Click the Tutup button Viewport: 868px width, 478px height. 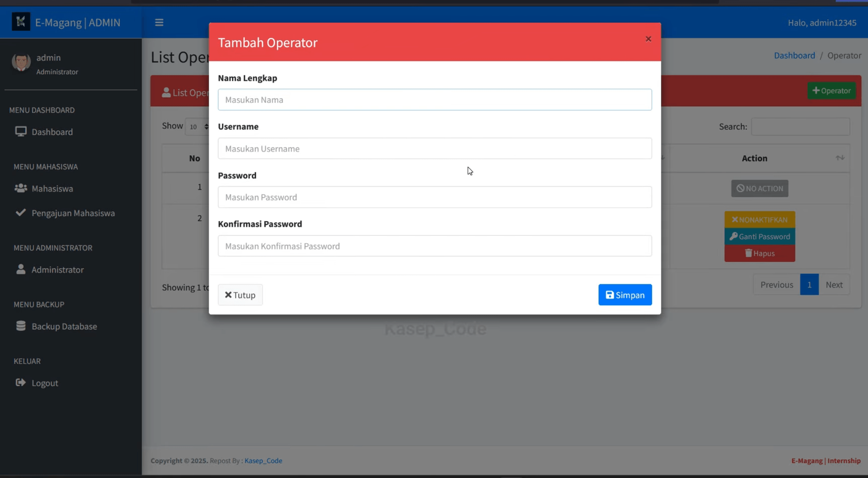pyautogui.click(x=240, y=295)
